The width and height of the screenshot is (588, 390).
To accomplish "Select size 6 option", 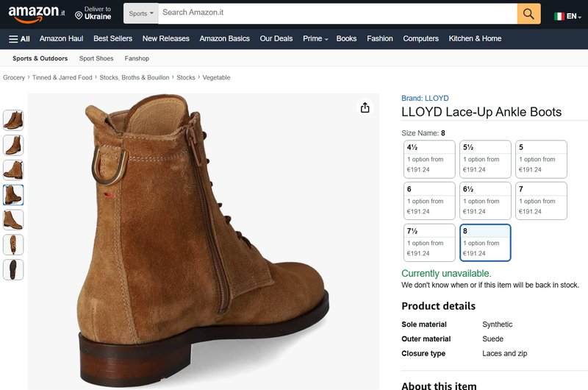I will coord(429,201).
